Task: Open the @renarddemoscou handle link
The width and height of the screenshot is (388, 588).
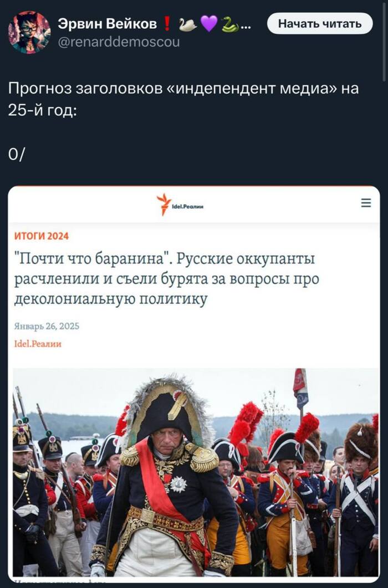Action: (x=119, y=42)
